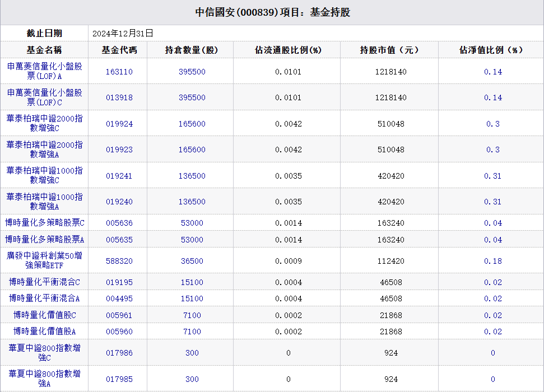Click holding quantity 15100 for fund 019195

[192, 282]
